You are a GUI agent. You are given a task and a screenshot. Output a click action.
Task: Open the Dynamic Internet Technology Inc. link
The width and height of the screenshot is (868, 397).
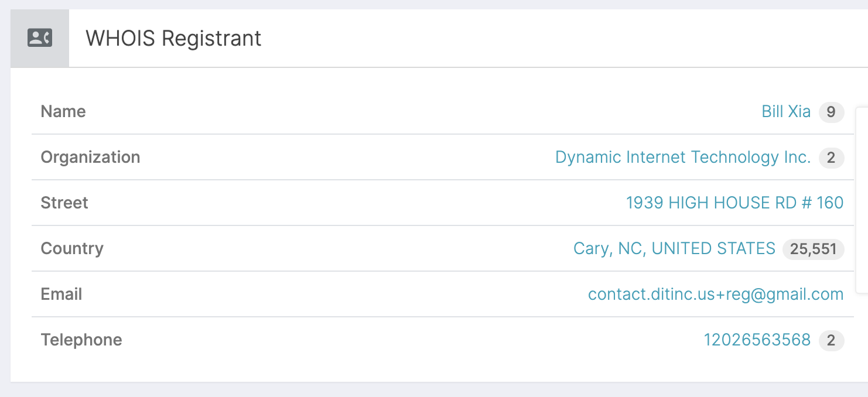click(682, 157)
